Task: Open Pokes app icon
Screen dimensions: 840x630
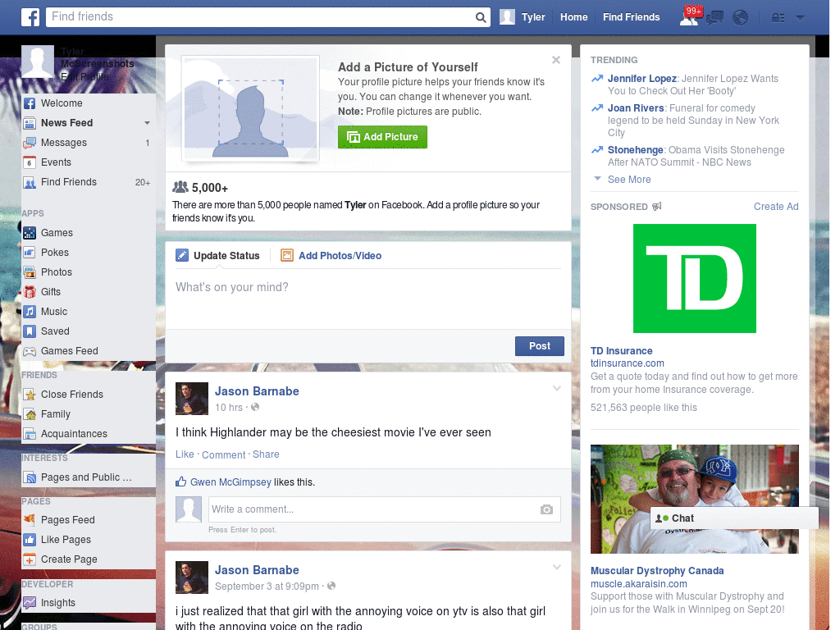Action: pos(30,253)
